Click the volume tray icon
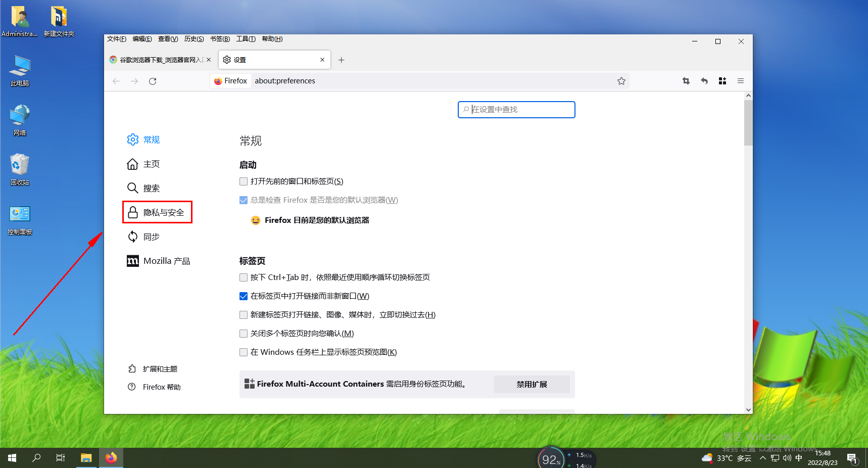 pos(787,458)
